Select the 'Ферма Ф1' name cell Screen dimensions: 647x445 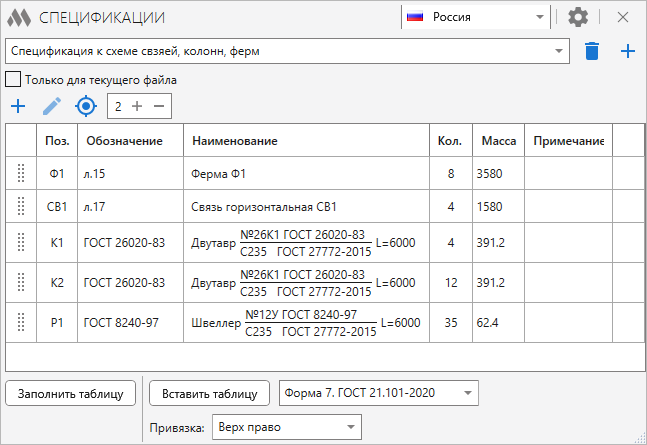(x=307, y=173)
